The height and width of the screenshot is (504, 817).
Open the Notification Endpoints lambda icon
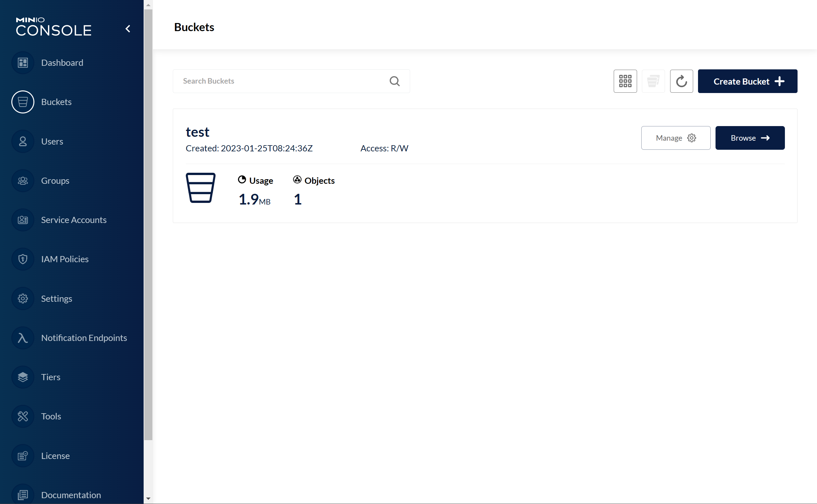click(x=23, y=338)
